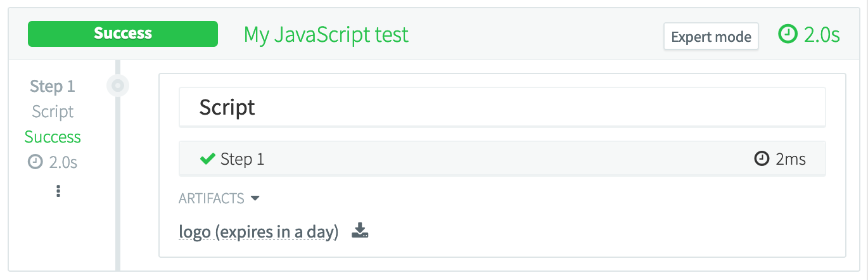Click the green checkmark beside Step 1

click(207, 159)
